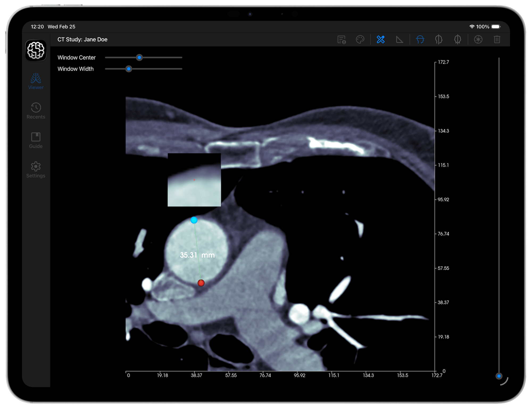Open the patient report info panel
The height and width of the screenshot is (408, 532).
(342, 39)
